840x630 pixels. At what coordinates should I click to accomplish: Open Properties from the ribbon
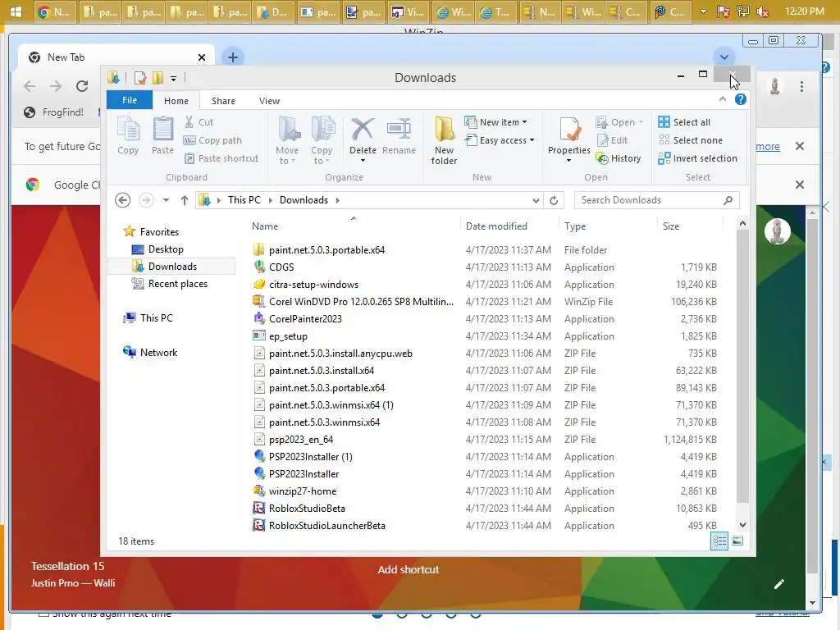[569, 139]
